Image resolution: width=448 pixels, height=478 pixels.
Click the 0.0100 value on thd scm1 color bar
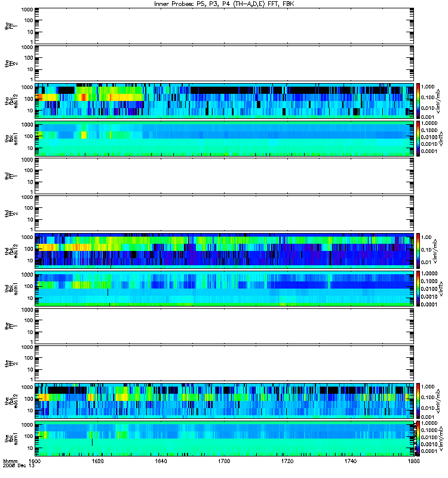click(429, 289)
